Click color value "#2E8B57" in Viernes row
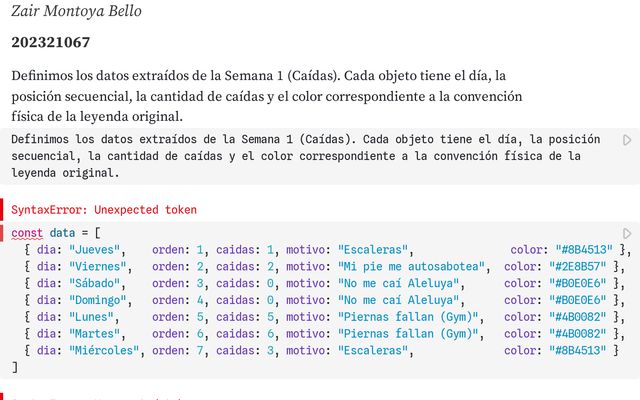The height and width of the screenshot is (400, 640). [578, 267]
